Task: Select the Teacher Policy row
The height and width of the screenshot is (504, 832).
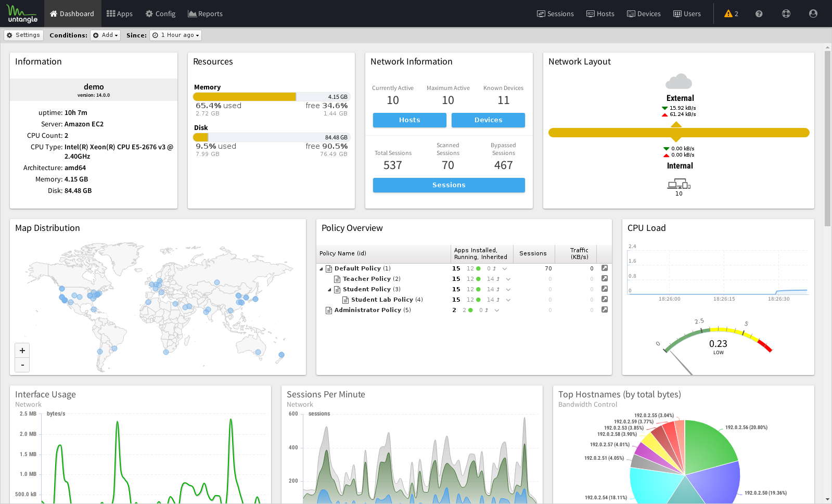Action: point(464,279)
